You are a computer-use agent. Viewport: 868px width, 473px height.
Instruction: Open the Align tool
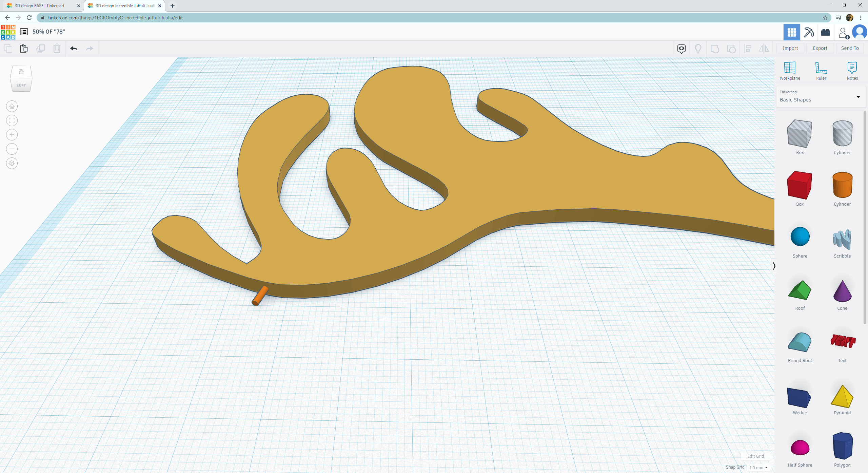click(x=747, y=49)
